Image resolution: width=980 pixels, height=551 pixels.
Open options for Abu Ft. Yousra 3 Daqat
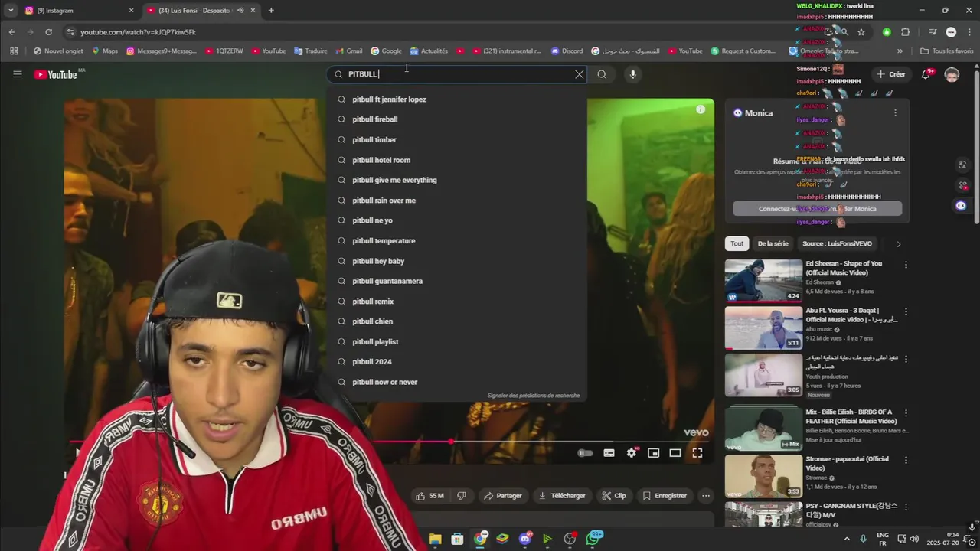tap(906, 312)
